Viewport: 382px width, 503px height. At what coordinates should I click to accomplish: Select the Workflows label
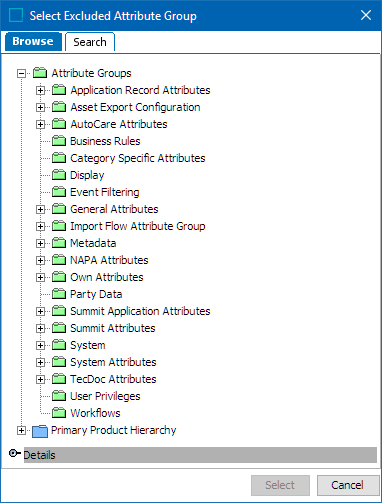(95, 413)
